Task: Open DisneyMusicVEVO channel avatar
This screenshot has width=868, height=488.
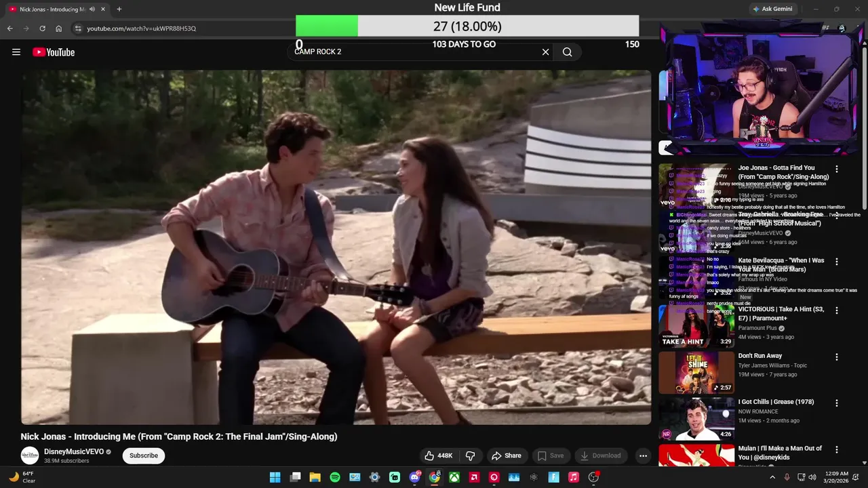Action: click(x=30, y=455)
